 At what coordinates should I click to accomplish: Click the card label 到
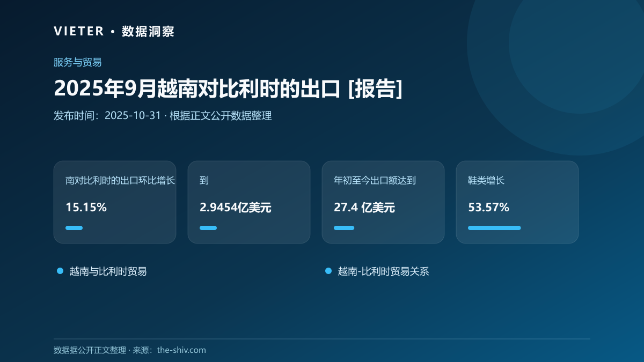click(204, 180)
